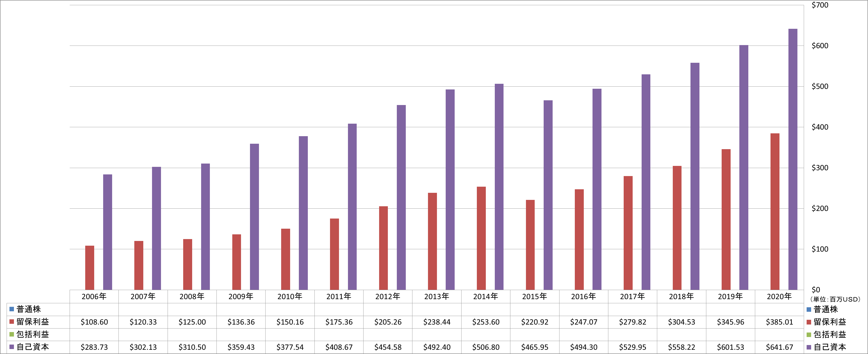Click the 2016年 column header
The image size is (868, 354).
(584, 296)
